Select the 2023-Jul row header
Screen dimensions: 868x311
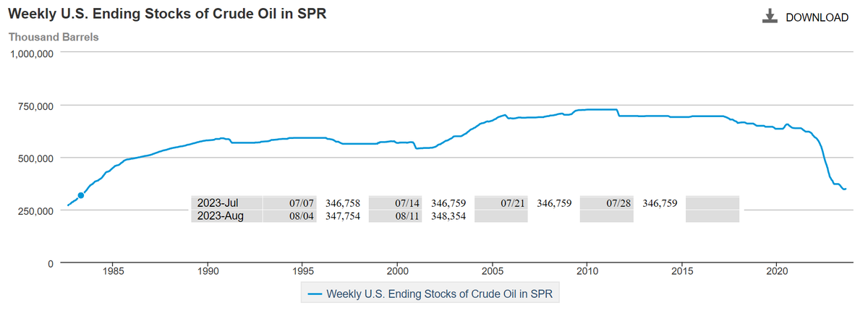[x=217, y=203]
